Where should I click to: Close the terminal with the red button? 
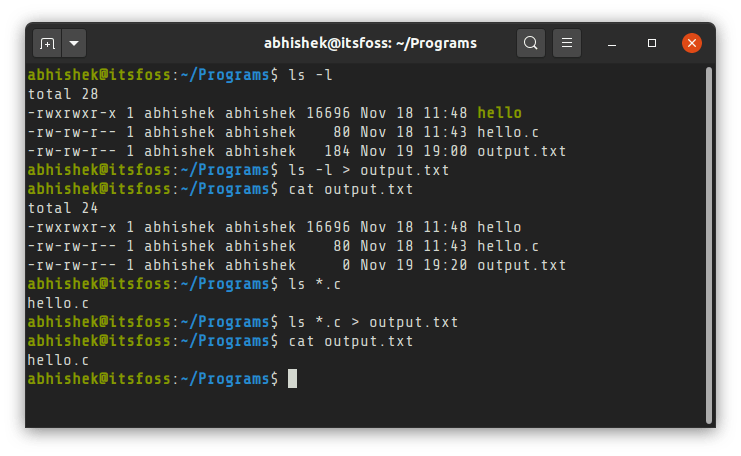[691, 43]
